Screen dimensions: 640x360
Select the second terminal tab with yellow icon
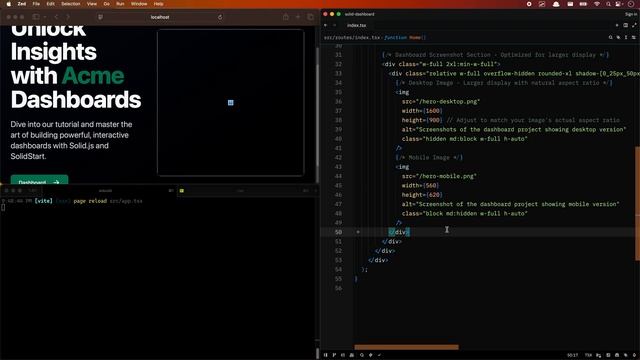241,191
